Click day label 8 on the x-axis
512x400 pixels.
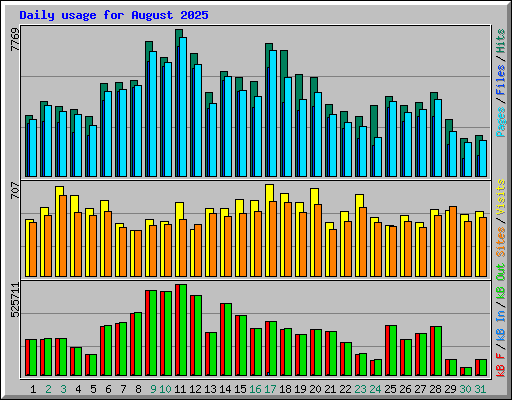coord(138,389)
